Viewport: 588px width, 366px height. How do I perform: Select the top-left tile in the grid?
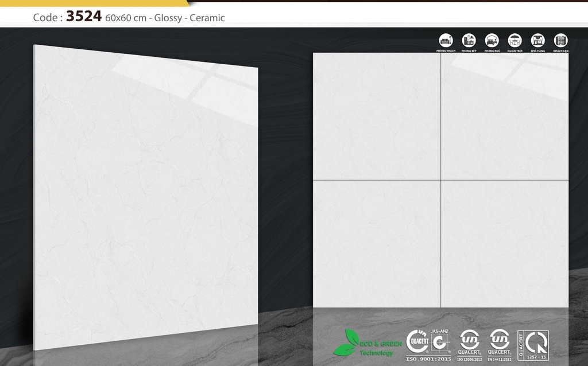[377, 116]
